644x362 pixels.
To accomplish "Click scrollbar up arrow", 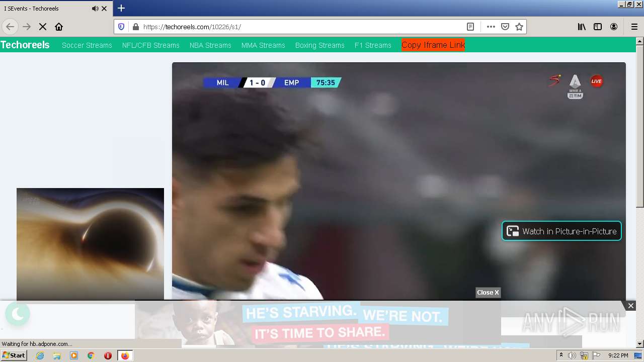I will pyautogui.click(x=639, y=41).
